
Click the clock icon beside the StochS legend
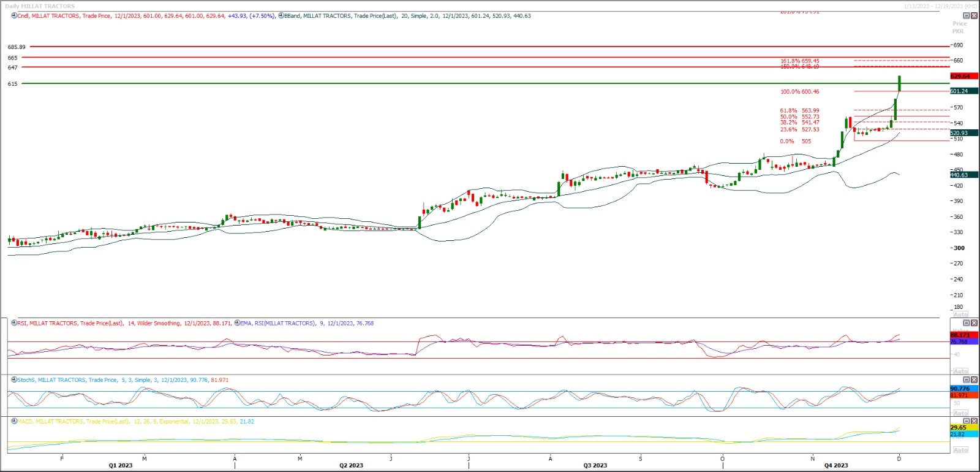pyautogui.click(x=13, y=380)
